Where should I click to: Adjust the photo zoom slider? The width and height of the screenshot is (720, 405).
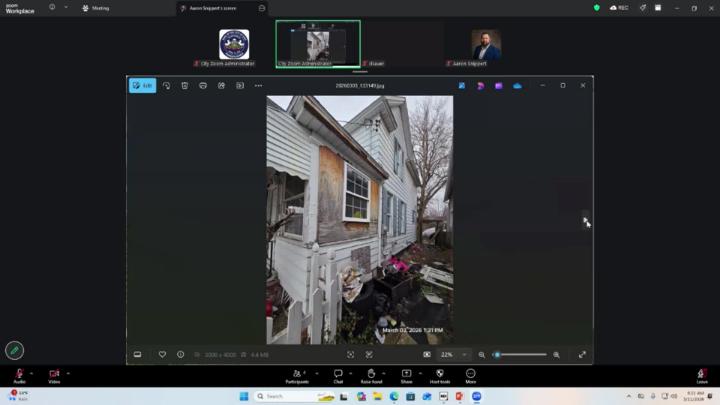pyautogui.click(x=520, y=354)
